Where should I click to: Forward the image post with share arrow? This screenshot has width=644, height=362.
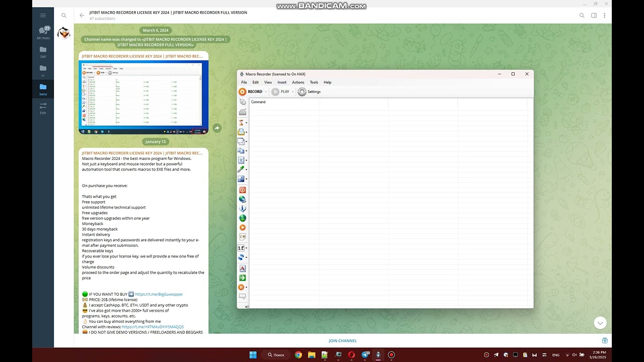point(217,128)
